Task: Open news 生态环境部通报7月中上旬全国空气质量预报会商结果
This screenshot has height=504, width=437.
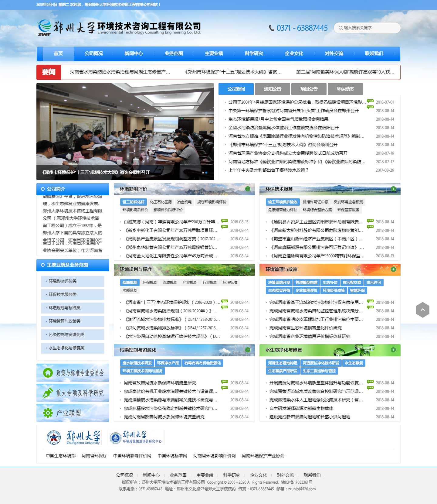Action: coord(278,119)
